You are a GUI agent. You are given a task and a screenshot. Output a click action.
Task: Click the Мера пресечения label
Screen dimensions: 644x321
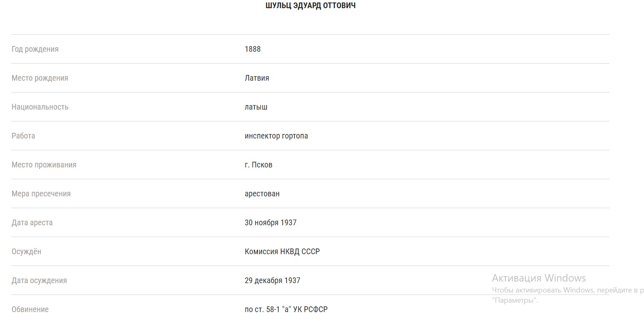(x=41, y=194)
